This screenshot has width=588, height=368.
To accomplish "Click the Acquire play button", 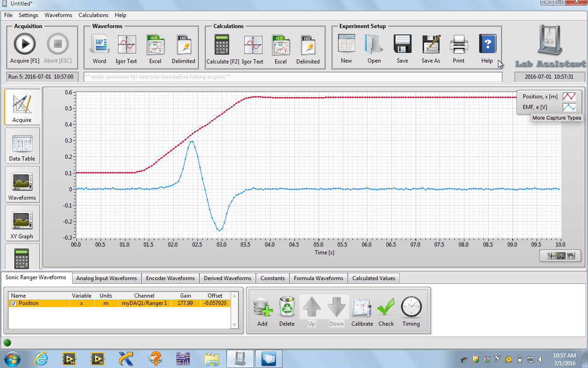I will point(24,45).
